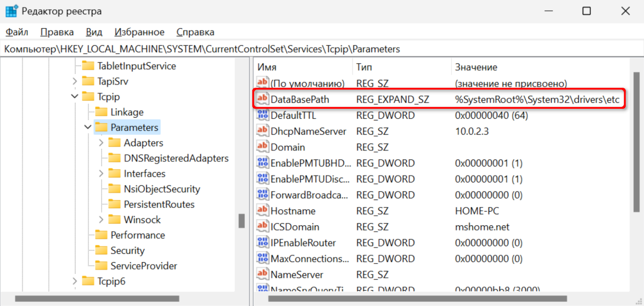644x306 pixels.
Task: Click the Performance folder icon
Action: [101, 235]
